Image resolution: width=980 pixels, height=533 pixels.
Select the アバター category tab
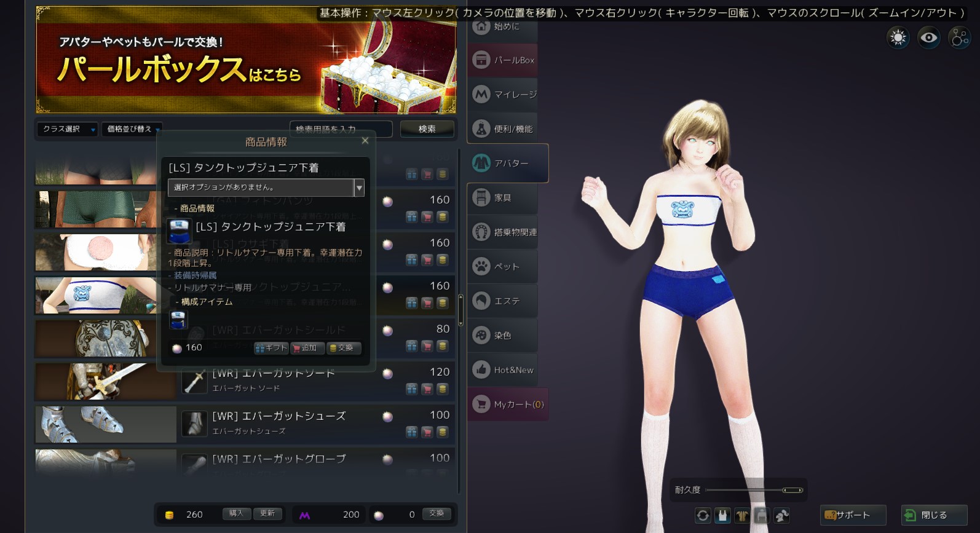508,164
